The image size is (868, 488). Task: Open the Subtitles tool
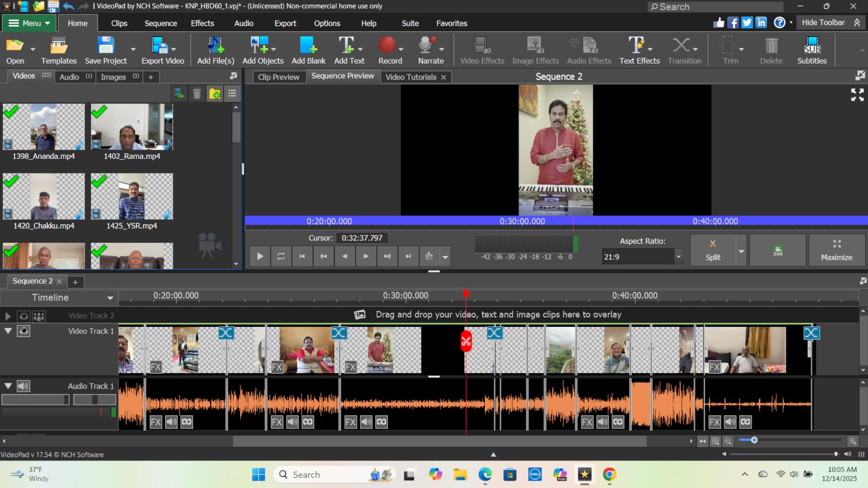[812, 50]
